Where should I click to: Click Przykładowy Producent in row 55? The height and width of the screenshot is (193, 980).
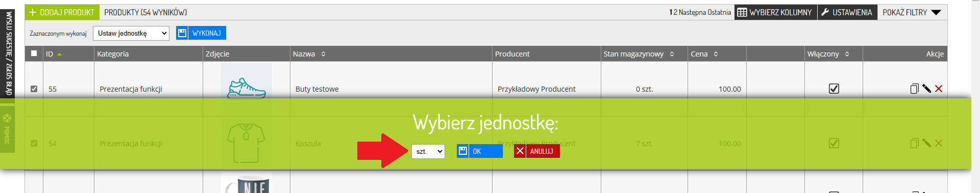coord(536,89)
